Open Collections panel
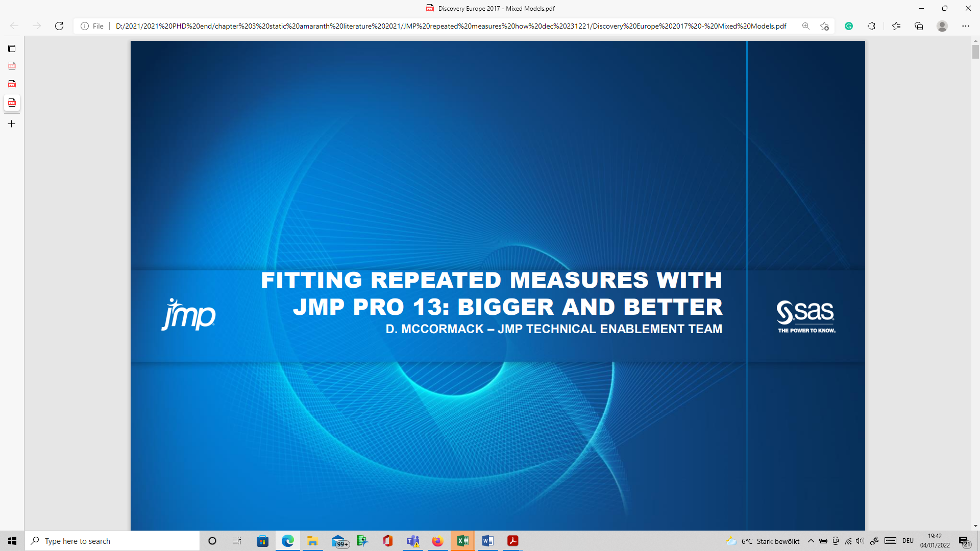 coord(919,26)
